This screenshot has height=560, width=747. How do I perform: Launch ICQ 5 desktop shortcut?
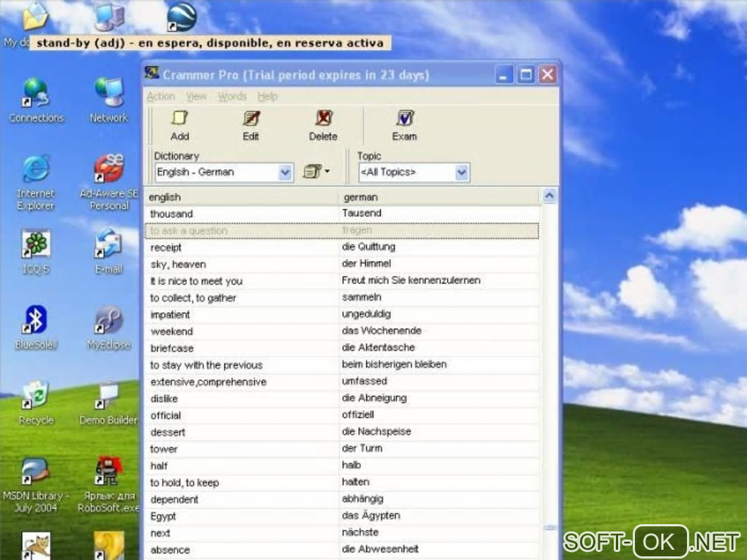click(36, 252)
